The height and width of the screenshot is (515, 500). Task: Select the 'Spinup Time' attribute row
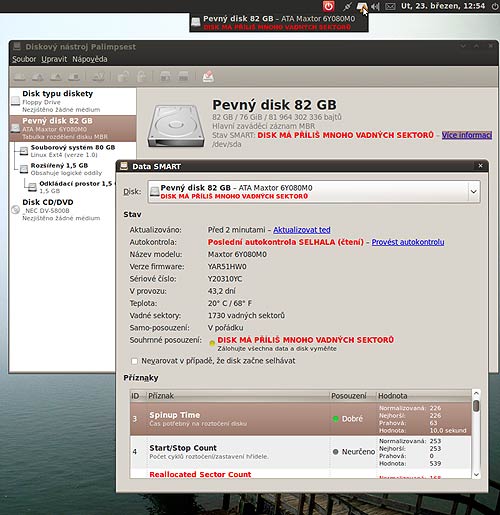[301, 419]
